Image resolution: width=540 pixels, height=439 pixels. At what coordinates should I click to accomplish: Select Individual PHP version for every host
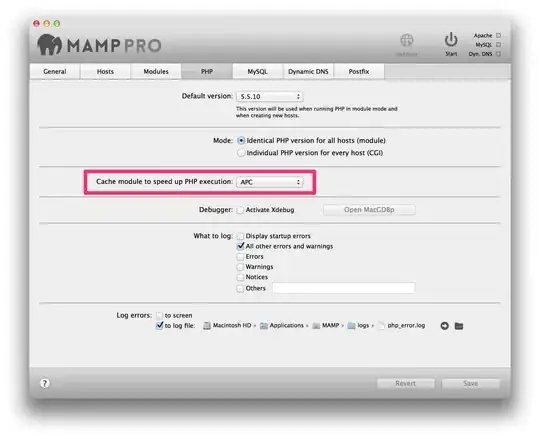pyautogui.click(x=241, y=153)
